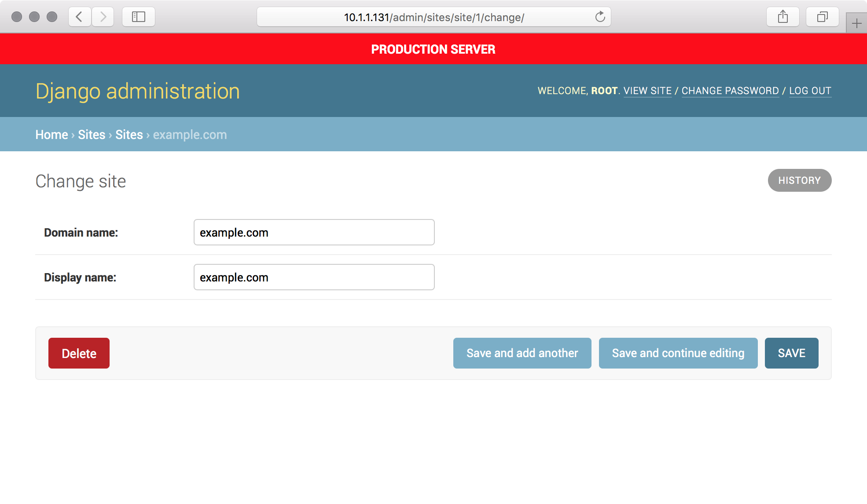Click the browser back arrow icon

[80, 17]
